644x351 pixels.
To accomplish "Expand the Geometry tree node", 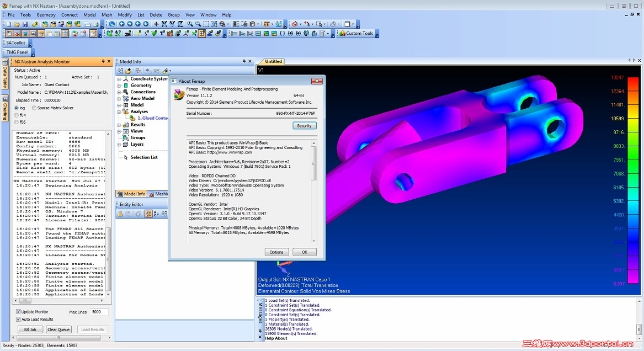I will tap(119, 86).
